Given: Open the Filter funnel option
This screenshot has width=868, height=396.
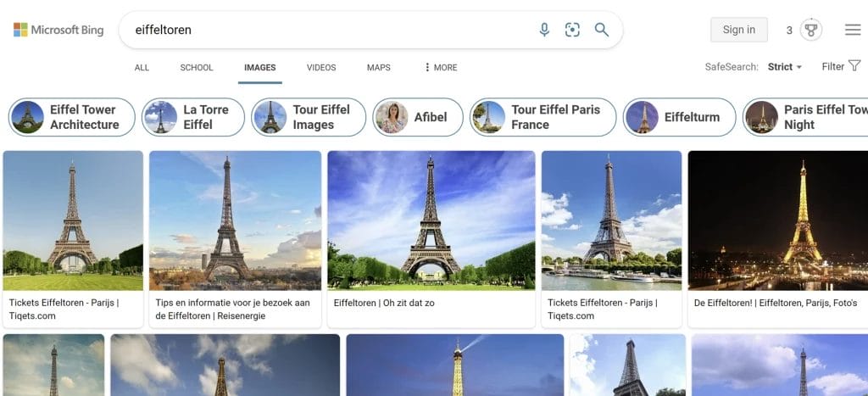Looking at the screenshot, I should [841, 66].
